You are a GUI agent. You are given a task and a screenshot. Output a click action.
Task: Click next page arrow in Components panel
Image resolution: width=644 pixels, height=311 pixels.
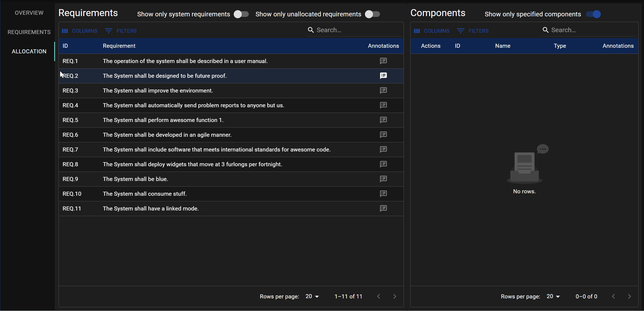630,296
